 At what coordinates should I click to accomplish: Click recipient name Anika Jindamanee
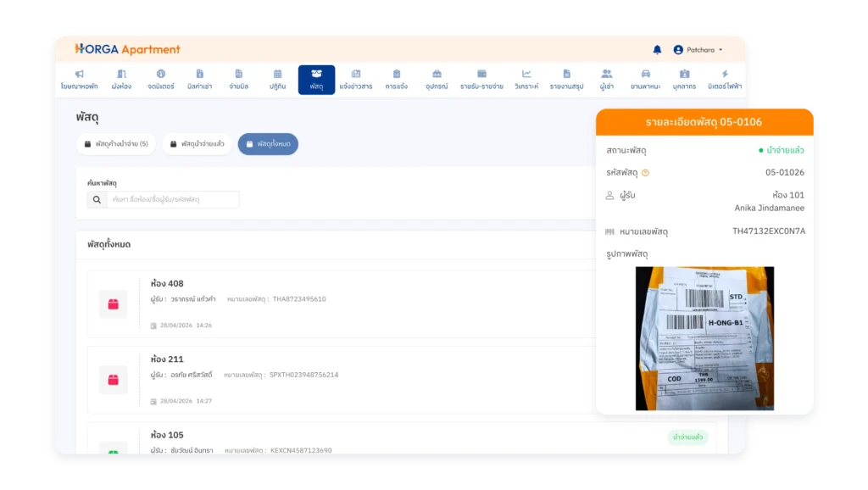point(770,209)
